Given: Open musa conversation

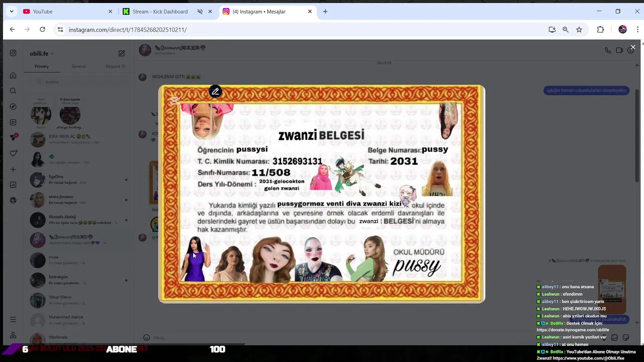Looking at the screenshot, I should click(78, 260).
